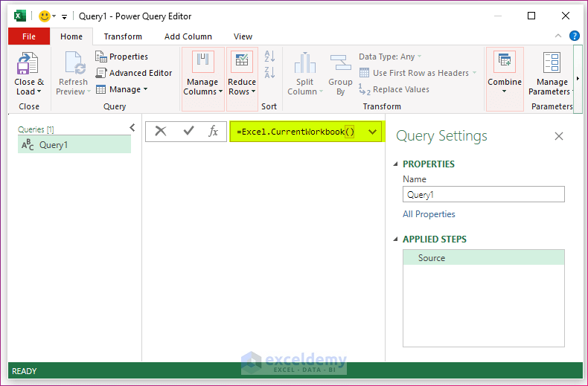Viewport: 588px width, 386px height.
Task: Open the Data Type: Any dropdown
Action: point(390,57)
